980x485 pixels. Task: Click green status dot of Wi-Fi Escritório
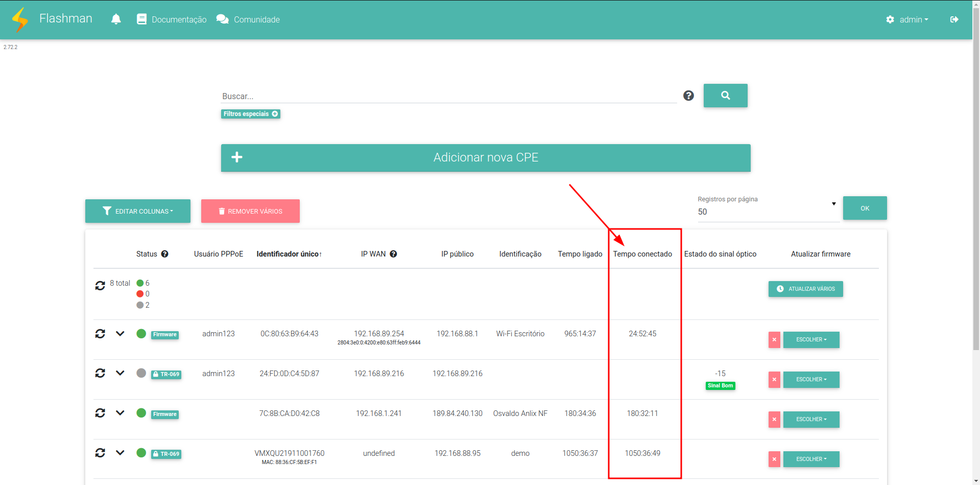(141, 334)
